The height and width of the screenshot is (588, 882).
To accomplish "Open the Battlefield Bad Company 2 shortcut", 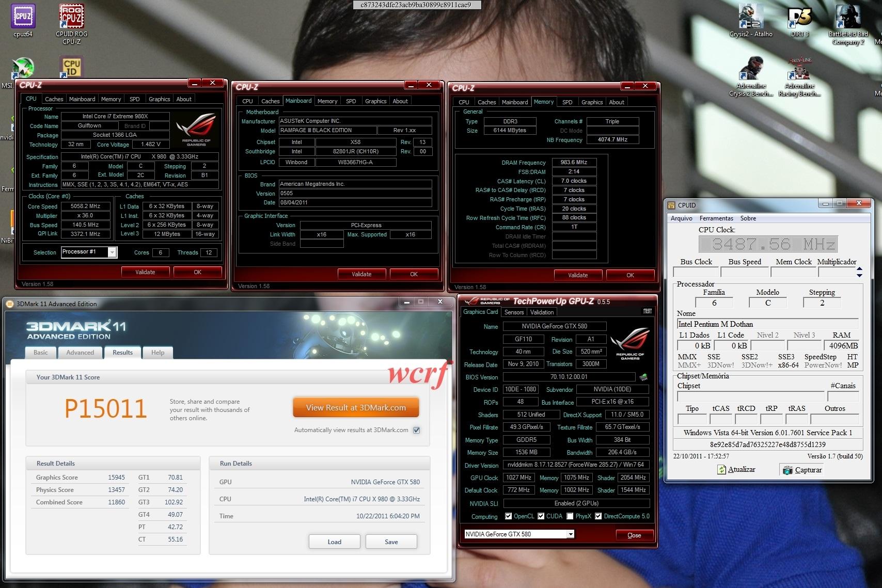I will (x=848, y=24).
